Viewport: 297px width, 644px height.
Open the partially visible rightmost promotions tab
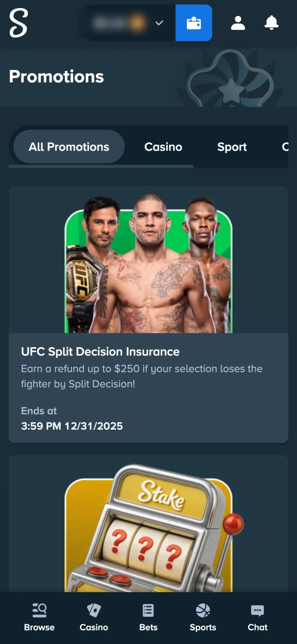coord(287,147)
